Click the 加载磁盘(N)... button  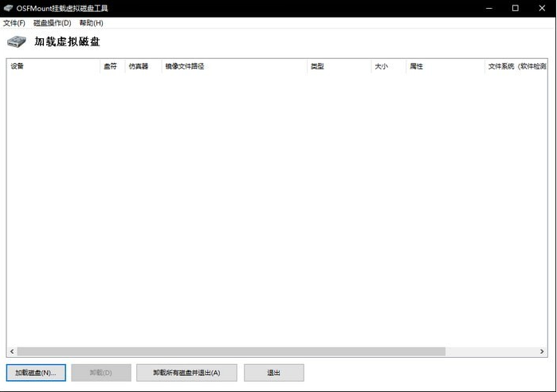pos(36,373)
